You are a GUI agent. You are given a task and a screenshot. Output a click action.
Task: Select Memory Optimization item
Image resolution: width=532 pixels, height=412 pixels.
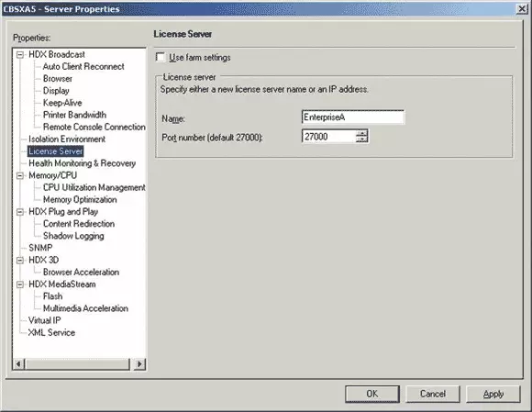click(80, 199)
